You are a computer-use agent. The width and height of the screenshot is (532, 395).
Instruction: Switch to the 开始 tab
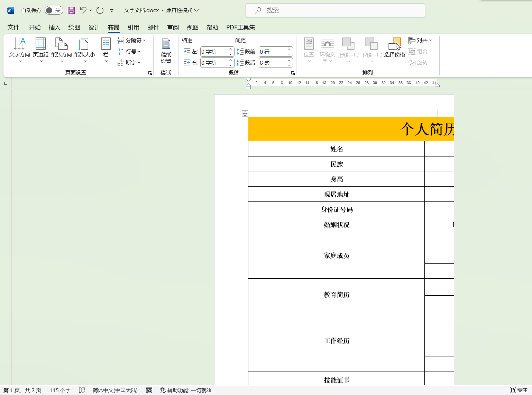35,27
